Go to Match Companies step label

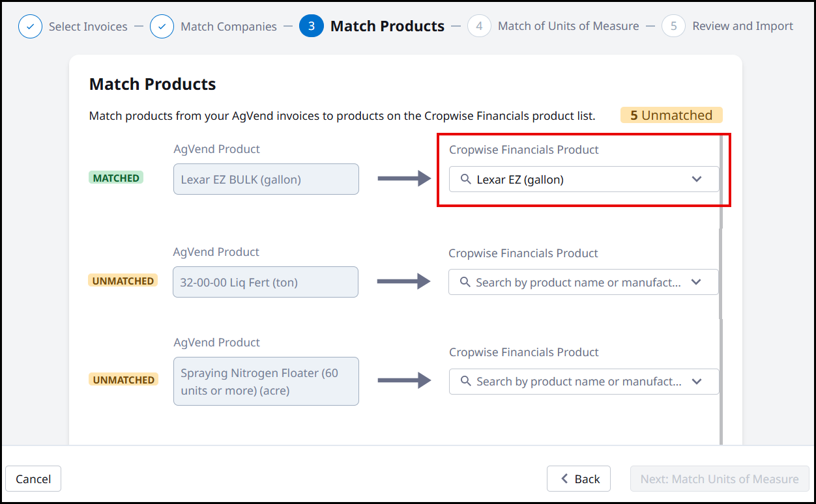point(228,27)
